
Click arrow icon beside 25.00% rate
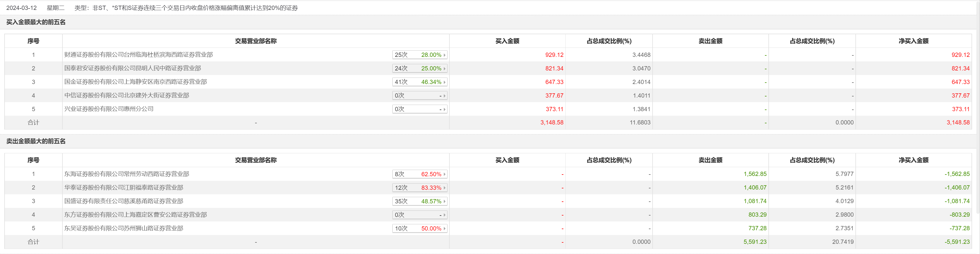click(x=444, y=68)
